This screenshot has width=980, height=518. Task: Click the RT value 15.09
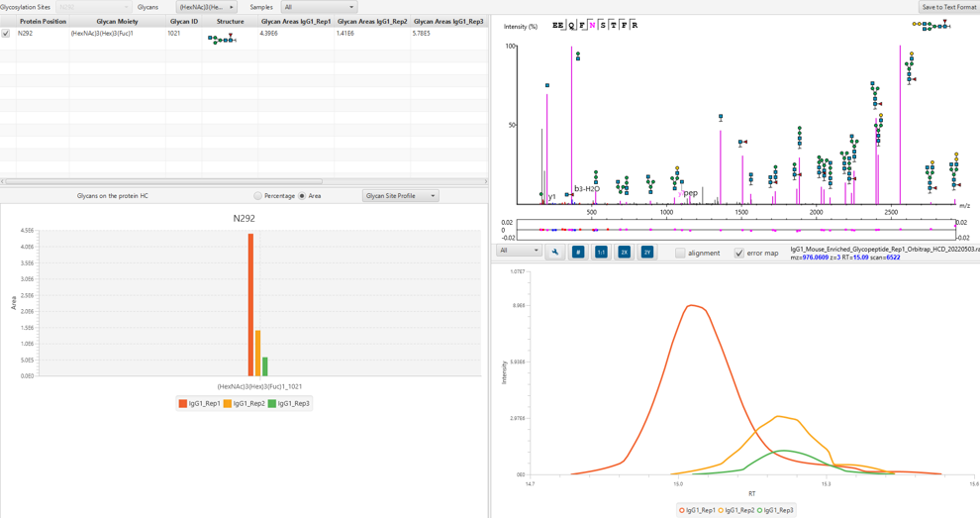860,258
